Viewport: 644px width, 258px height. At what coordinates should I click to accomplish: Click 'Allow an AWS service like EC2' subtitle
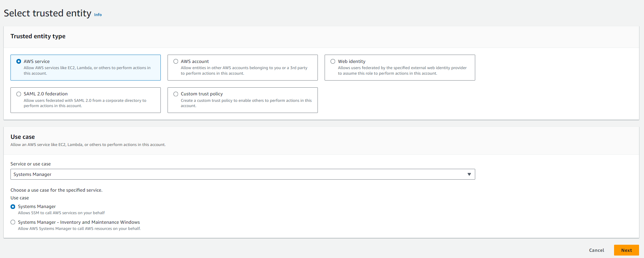coord(88,145)
